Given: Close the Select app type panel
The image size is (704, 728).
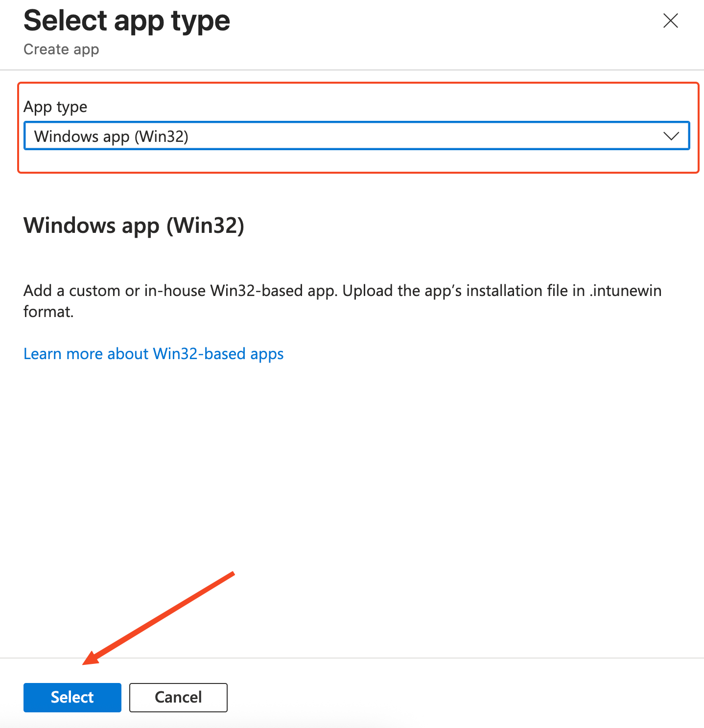Looking at the screenshot, I should tap(670, 21).
